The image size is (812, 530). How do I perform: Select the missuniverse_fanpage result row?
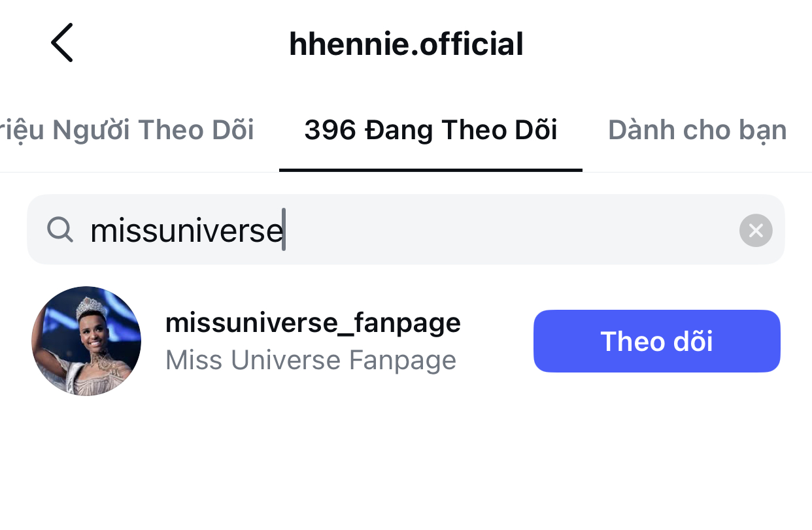pyautogui.click(x=406, y=341)
